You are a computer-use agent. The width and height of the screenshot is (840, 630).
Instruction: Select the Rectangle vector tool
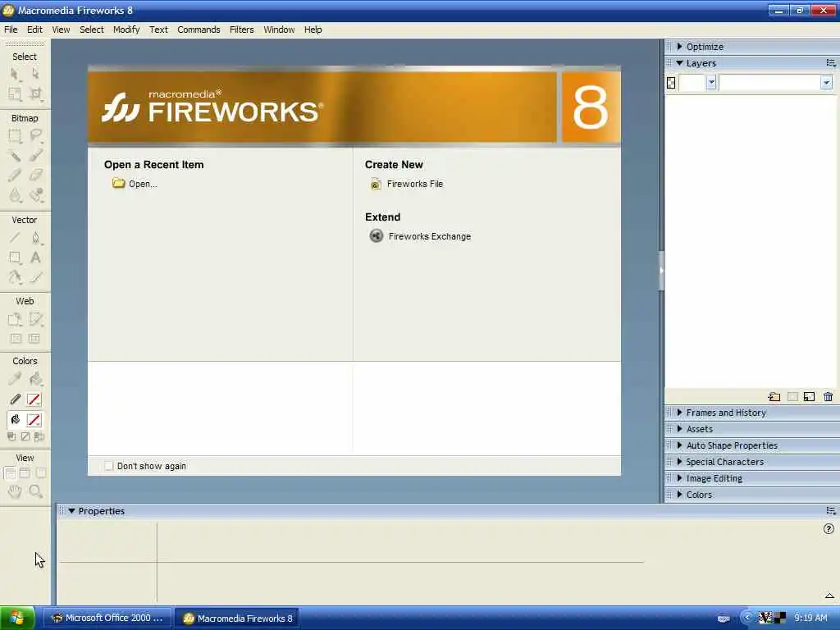point(15,258)
